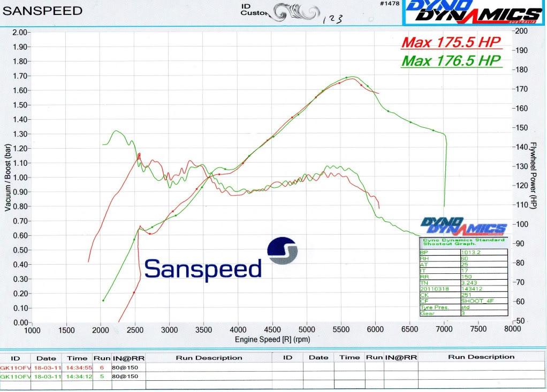This screenshot has width=547, height=392.
Task: Click the CK value 251
Action: click(466, 295)
